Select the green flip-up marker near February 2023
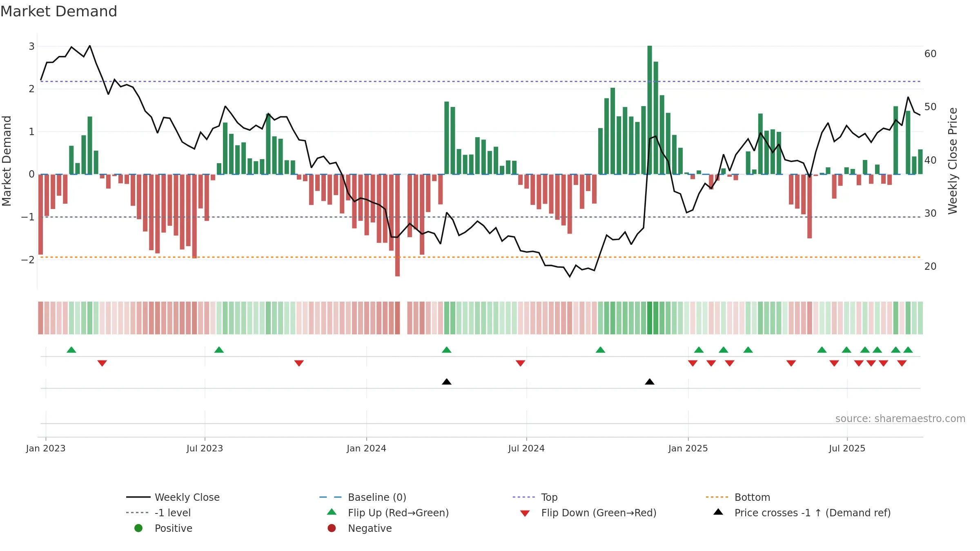Image resolution: width=980 pixels, height=551 pixels. pyautogui.click(x=71, y=350)
